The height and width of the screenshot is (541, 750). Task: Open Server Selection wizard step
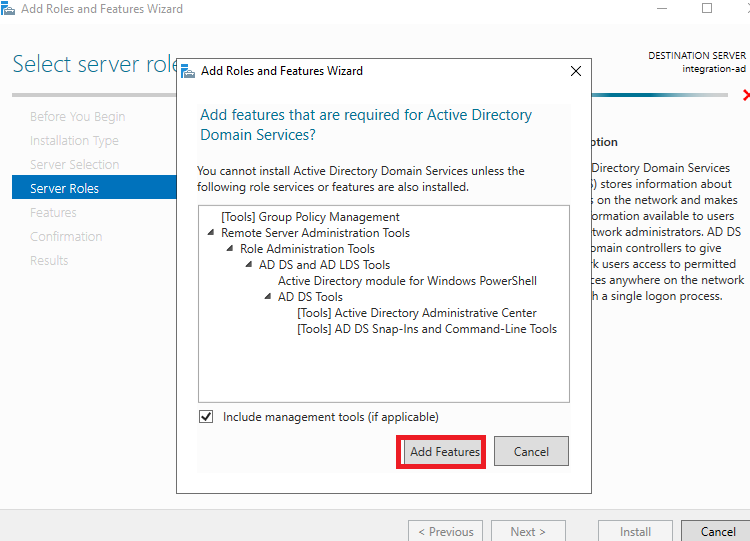[75, 165]
